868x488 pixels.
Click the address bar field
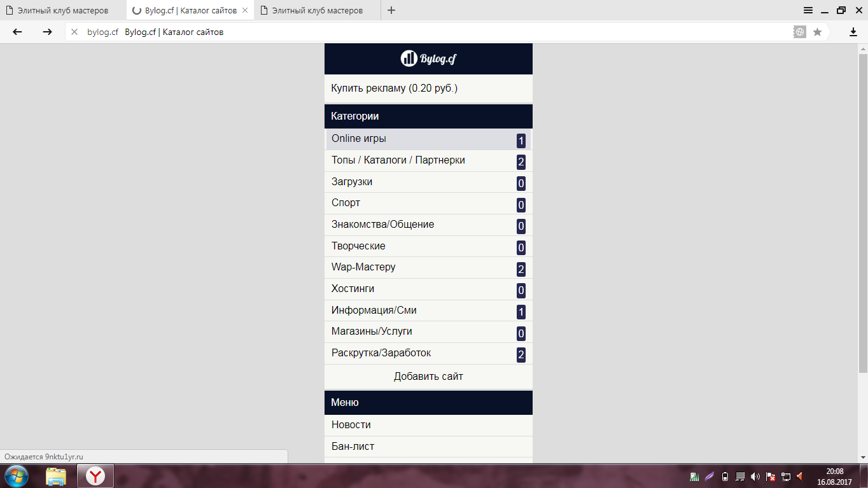click(445, 32)
